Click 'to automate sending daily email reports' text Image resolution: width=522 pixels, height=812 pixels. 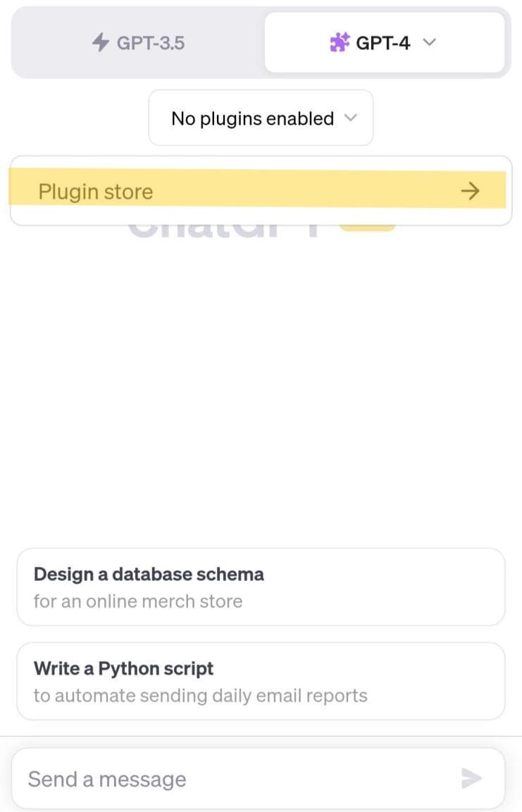coord(201,696)
